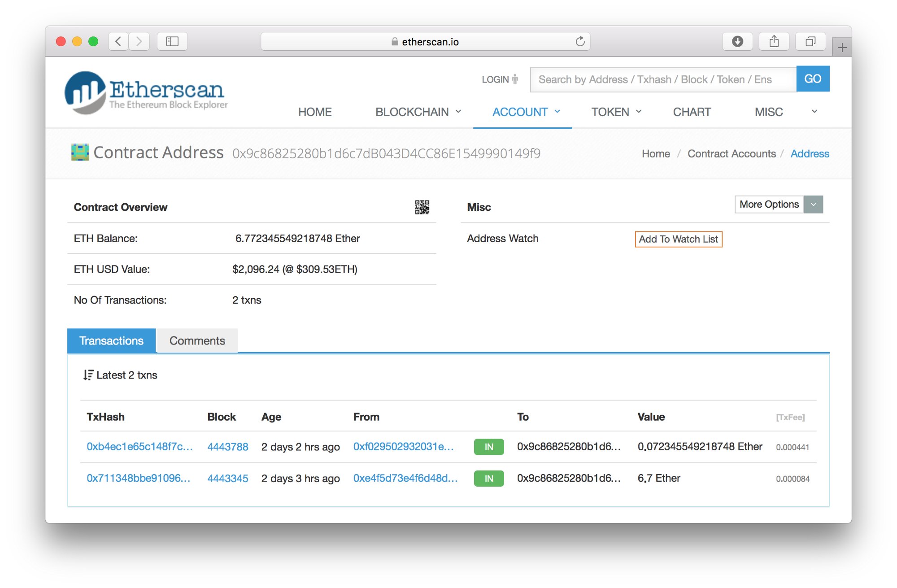Expand the MISC menu chevron
The width and height of the screenshot is (897, 588).
click(814, 112)
